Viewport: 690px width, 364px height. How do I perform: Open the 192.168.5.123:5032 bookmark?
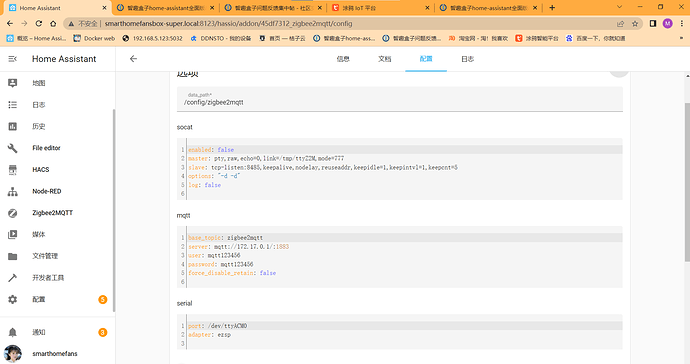152,38
